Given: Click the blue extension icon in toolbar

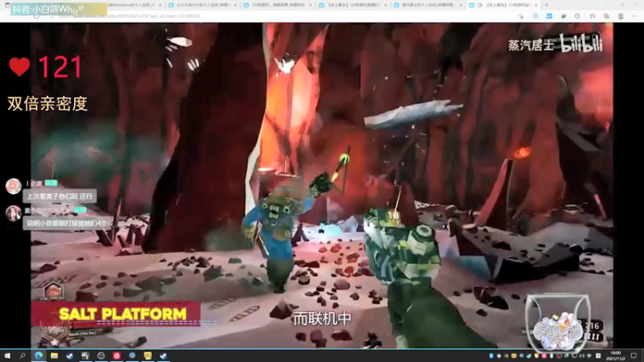Looking at the screenshot, I should (x=549, y=16).
